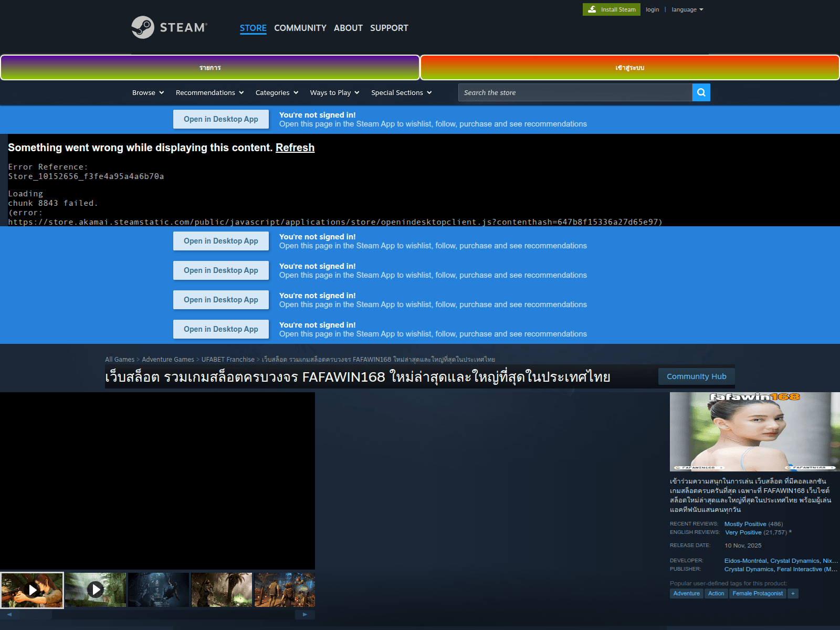Click the All Games breadcrumb
The height and width of the screenshot is (630, 840).
(x=120, y=360)
